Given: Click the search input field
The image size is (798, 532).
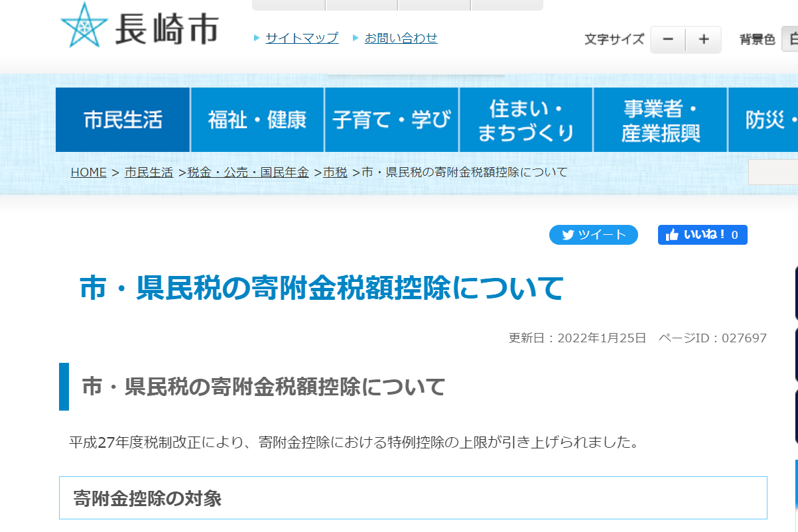Looking at the screenshot, I should [773, 172].
